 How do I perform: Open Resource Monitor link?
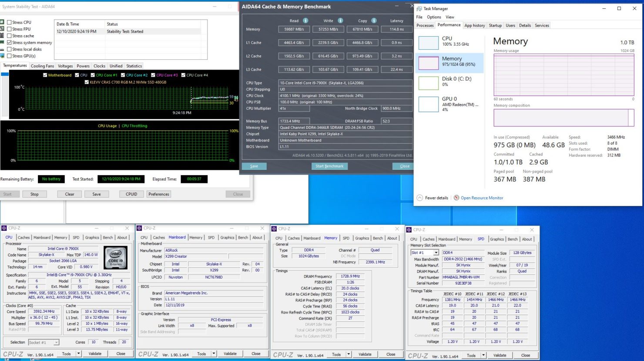click(482, 198)
